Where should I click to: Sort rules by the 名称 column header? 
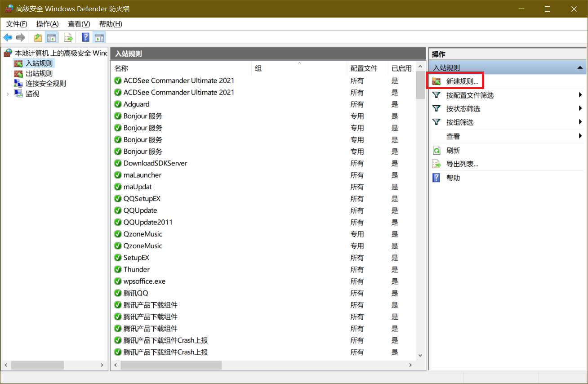coord(180,68)
